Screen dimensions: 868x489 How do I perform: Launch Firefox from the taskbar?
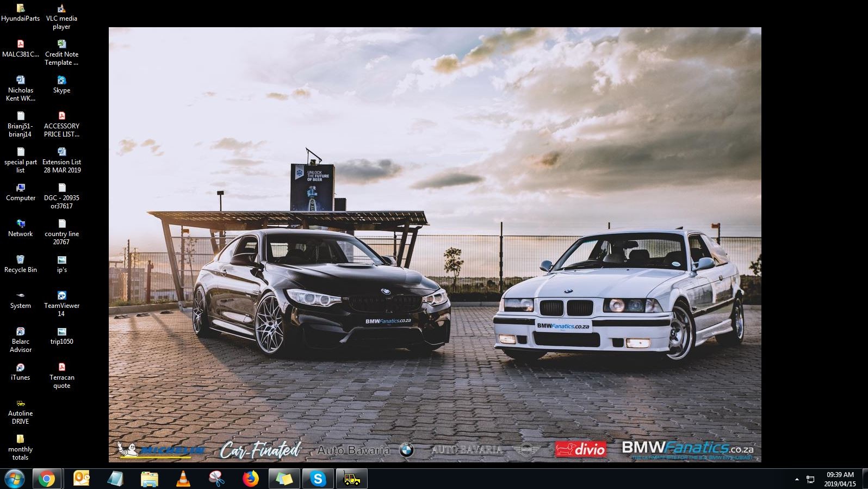point(251,479)
